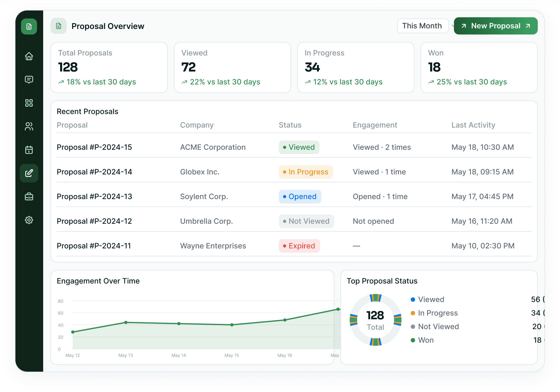The width and height of the screenshot is (560, 392).
Task: Click the document icon beside Proposal Overview
Action: 59,26
